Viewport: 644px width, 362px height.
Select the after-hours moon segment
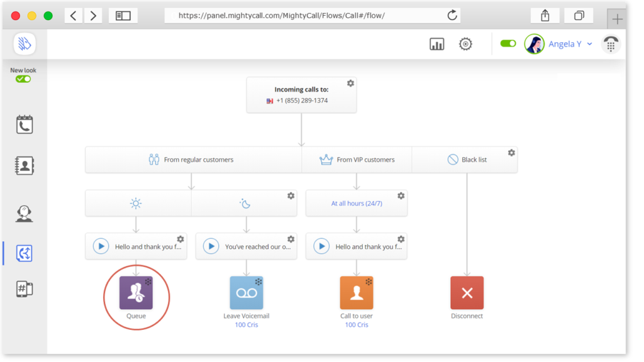pyautogui.click(x=245, y=203)
